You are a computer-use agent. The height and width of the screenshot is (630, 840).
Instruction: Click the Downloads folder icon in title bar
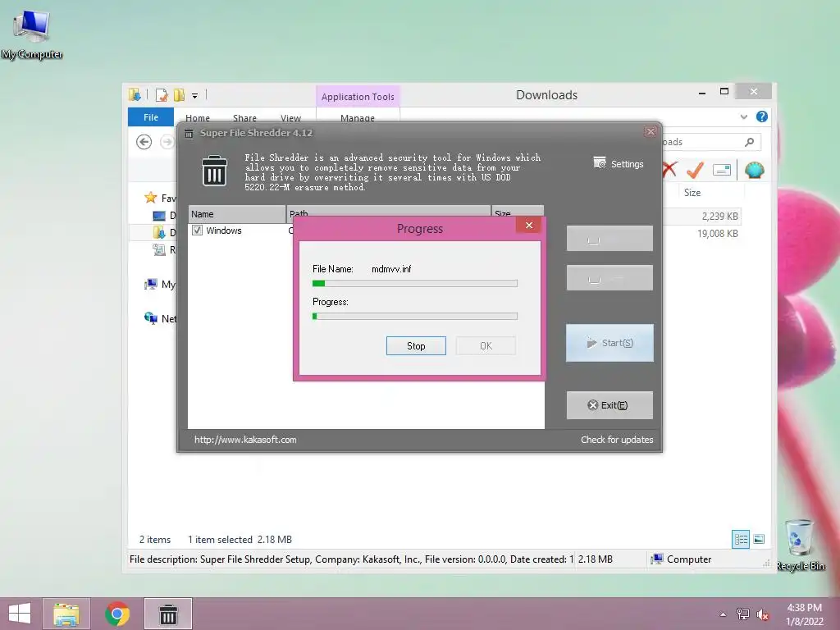tap(135, 95)
